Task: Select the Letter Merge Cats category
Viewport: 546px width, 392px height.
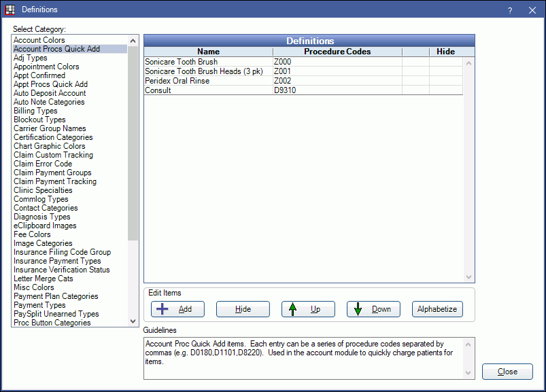Action: [x=69, y=279]
